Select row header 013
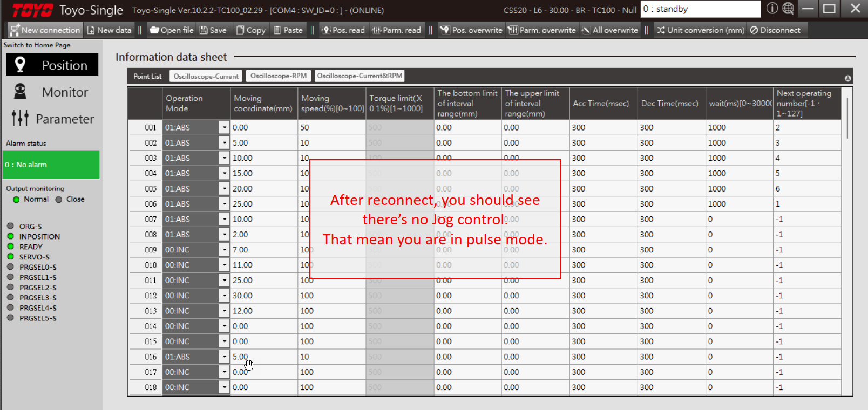The image size is (868, 410). (x=145, y=311)
